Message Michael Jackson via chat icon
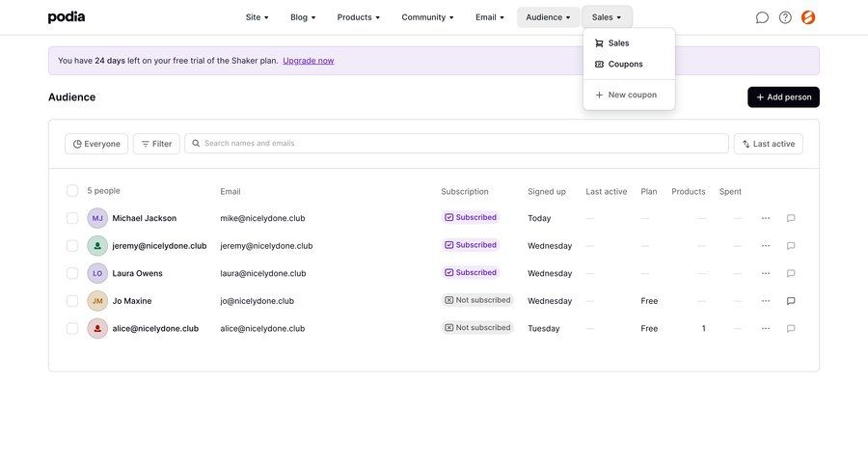This screenshot has height=467, width=868. click(791, 218)
